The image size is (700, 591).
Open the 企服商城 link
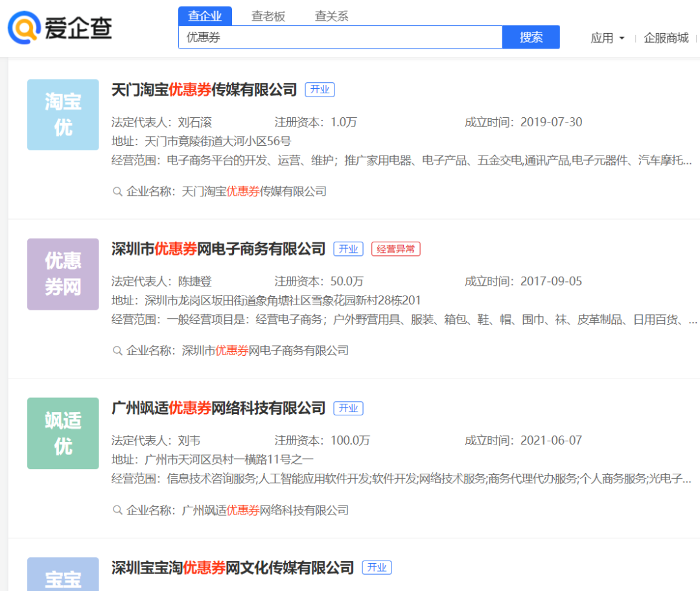[x=665, y=38]
